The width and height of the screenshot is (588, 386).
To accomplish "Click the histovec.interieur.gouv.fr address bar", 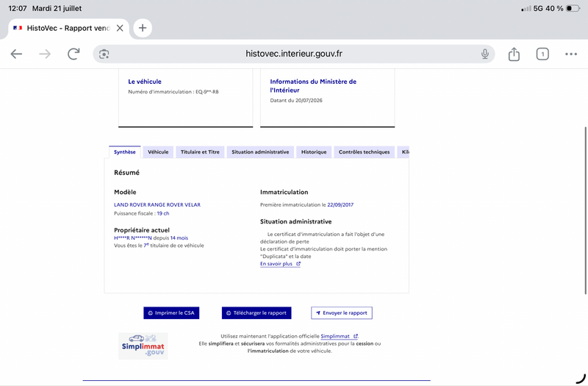I will (293, 54).
